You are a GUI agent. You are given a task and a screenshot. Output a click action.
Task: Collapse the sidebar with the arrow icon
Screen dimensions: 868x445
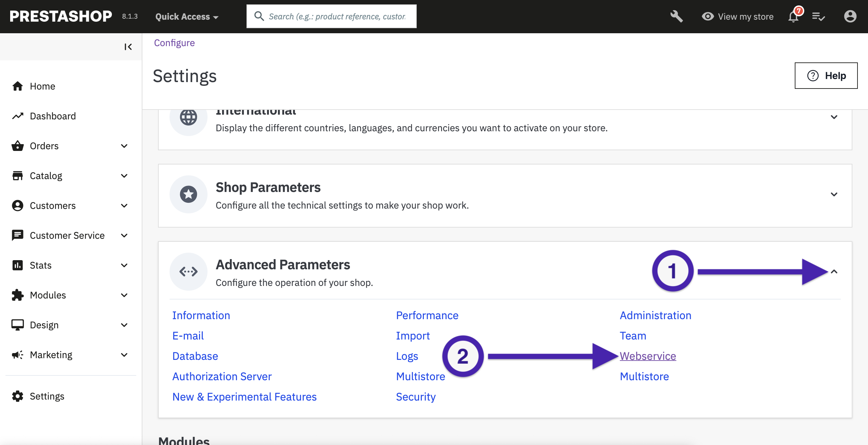pos(128,47)
